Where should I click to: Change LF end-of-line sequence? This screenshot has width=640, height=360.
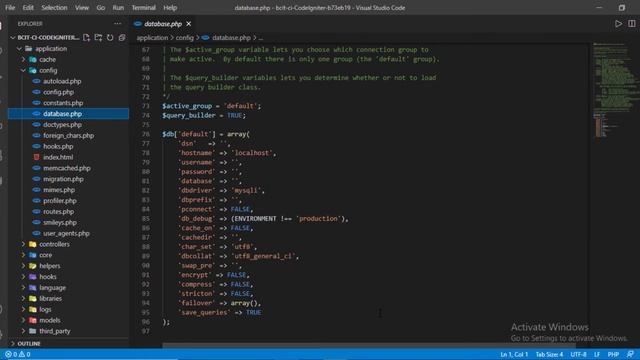coord(597,354)
